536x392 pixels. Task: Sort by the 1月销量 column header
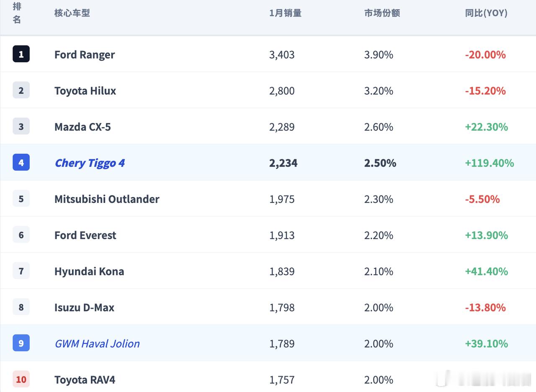pos(285,13)
